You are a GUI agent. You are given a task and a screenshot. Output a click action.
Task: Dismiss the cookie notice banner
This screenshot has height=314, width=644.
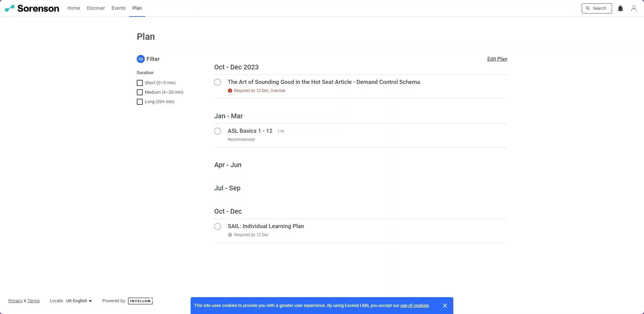click(445, 306)
